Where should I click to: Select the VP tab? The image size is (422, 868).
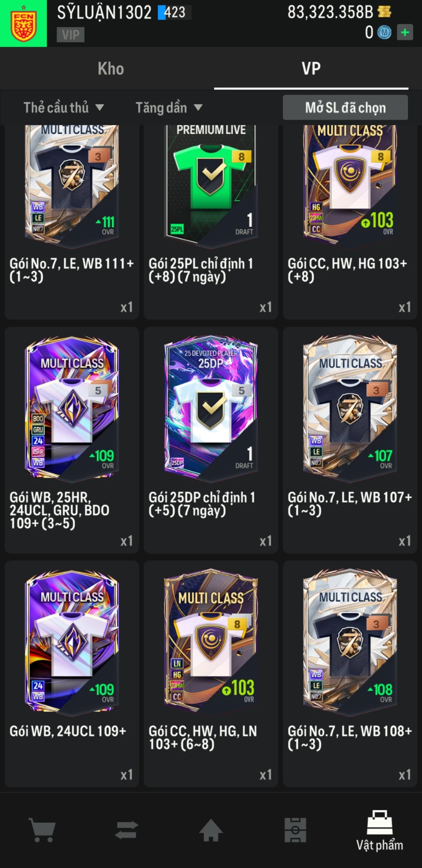pos(311,68)
